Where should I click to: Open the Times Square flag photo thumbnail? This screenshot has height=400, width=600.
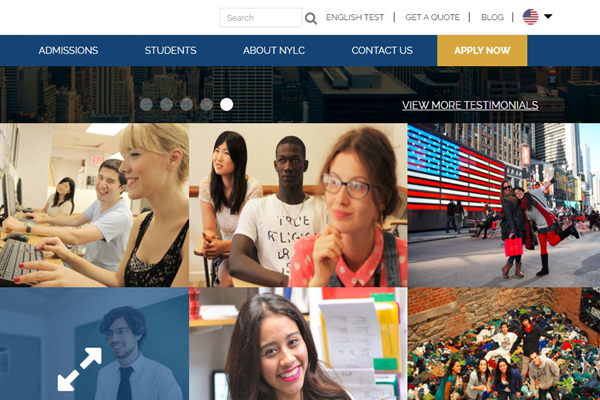click(x=504, y=205)
